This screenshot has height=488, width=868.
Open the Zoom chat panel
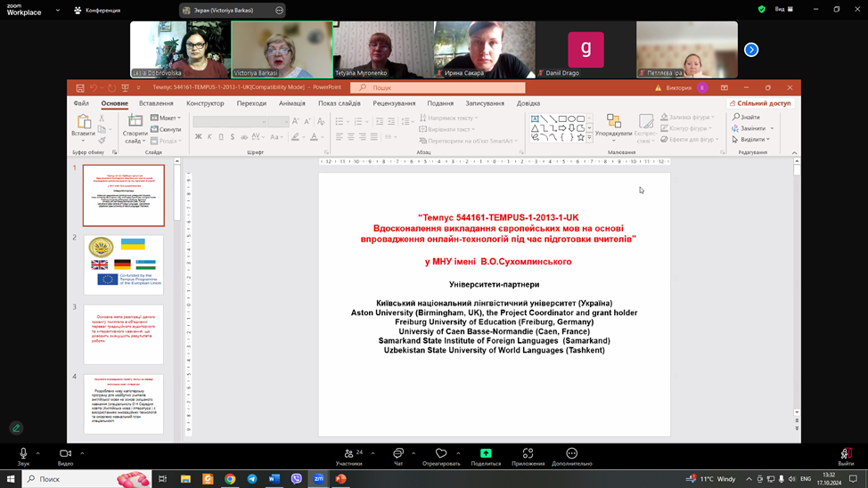[398, 454]
